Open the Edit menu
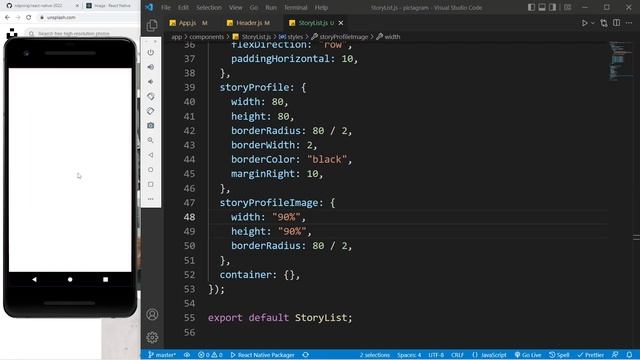Image resolution: width=640 pixels, height=360 pixels. tap(183, 7)
